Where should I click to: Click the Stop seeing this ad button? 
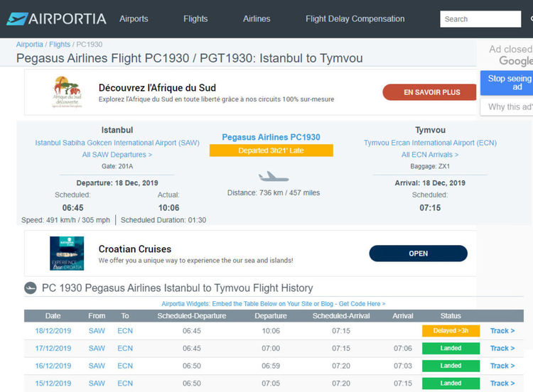click(x=508, y=82)
